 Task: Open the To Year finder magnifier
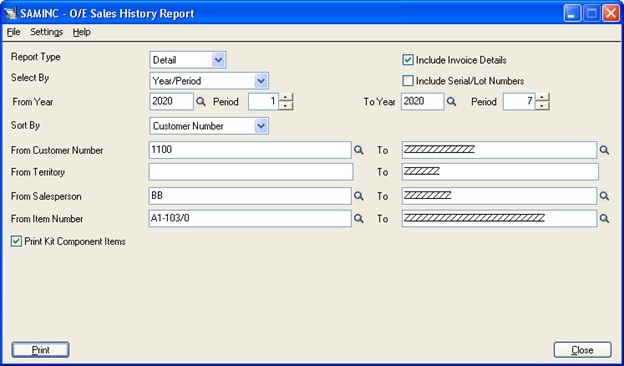click(x=451, y=102)
